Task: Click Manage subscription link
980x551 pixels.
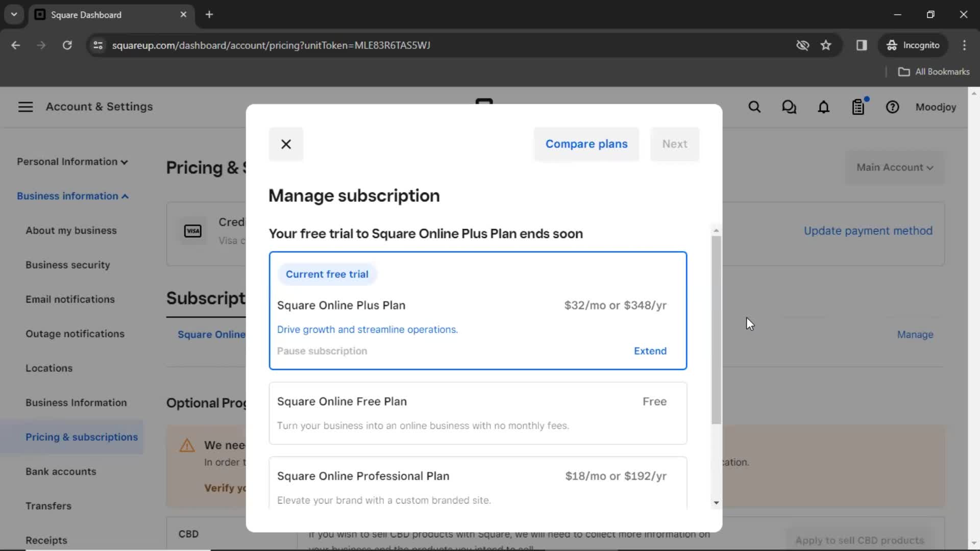Action: click(915, 335)
